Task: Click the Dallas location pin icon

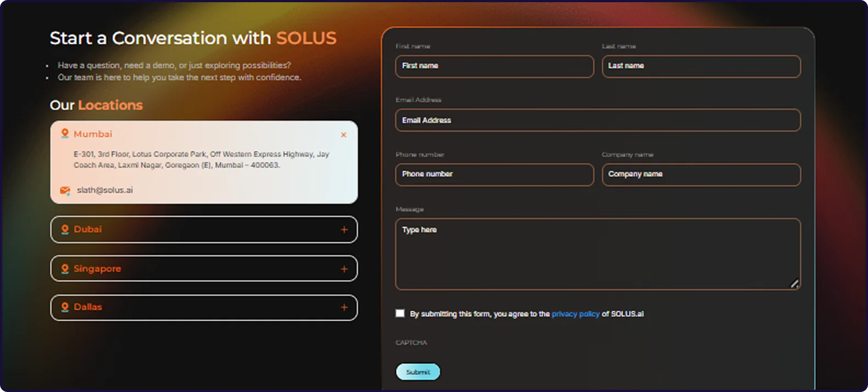Action: click(x=65, y=307)
